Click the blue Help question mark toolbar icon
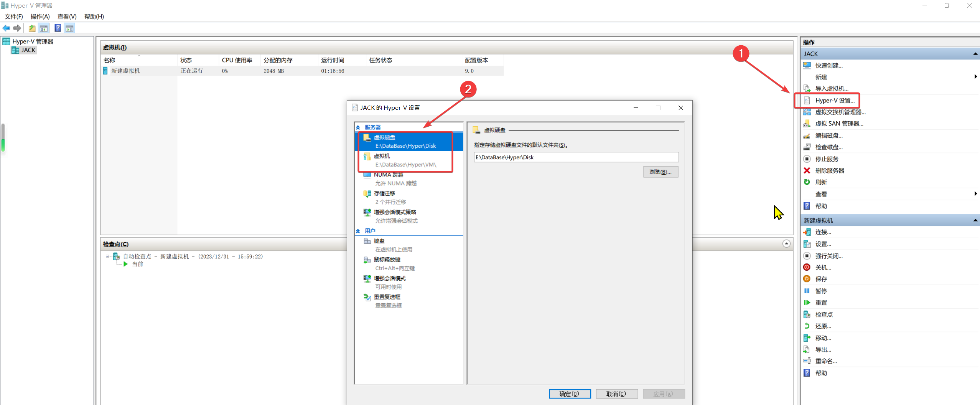The image size is (980, 405). (x=58, y=28)
